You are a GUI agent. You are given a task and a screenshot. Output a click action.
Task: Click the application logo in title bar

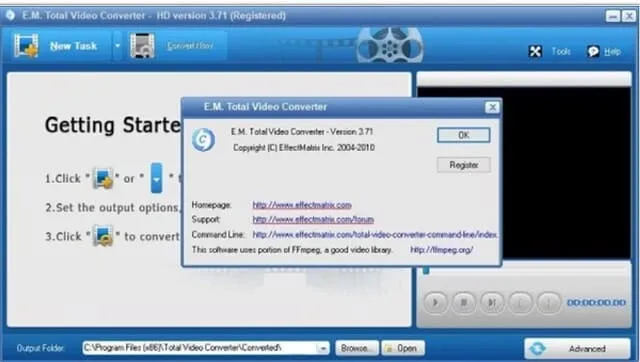pos(10,16)
